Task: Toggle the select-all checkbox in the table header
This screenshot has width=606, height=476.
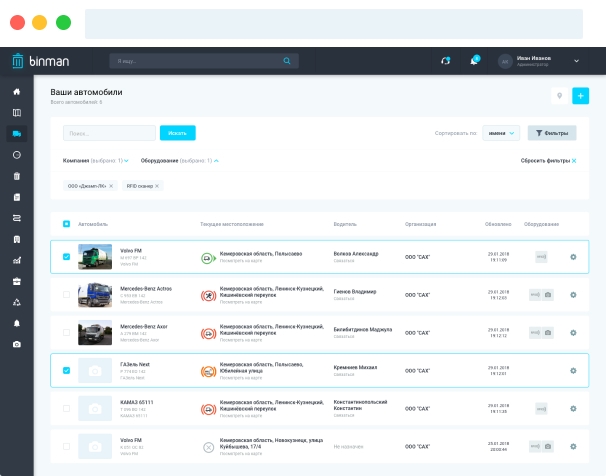Action: click(x=67, y=224)
